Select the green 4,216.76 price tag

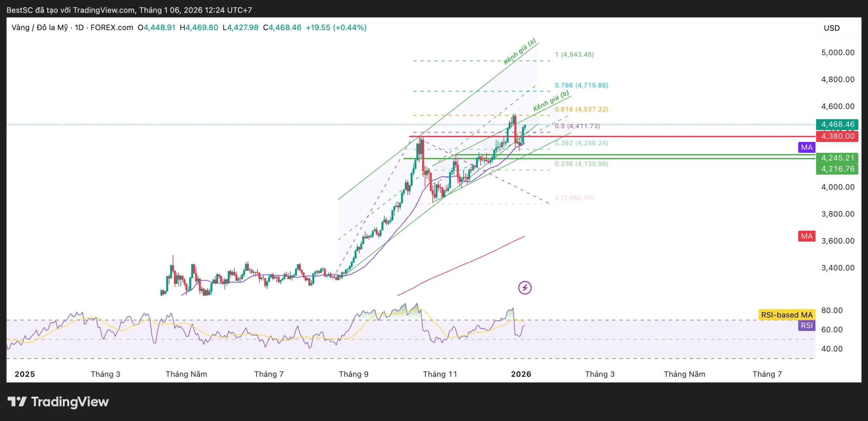coord(837,169)
